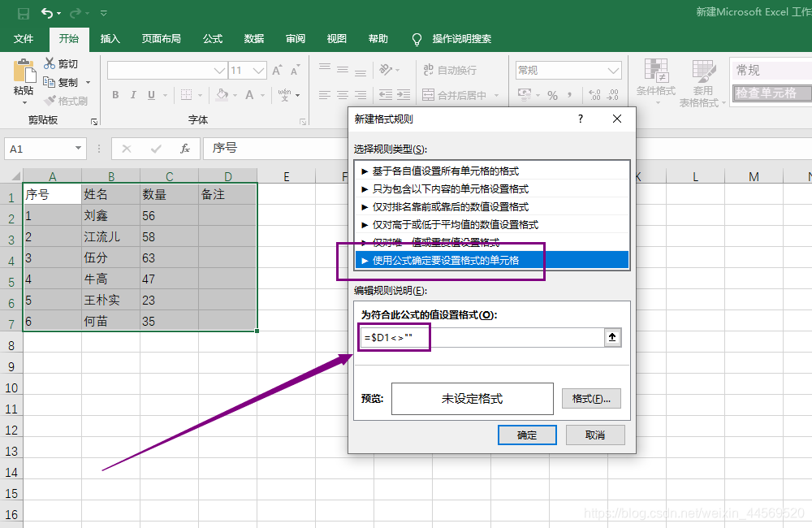
Task: Click the Center alignment icon
Action: click(343, 95)
